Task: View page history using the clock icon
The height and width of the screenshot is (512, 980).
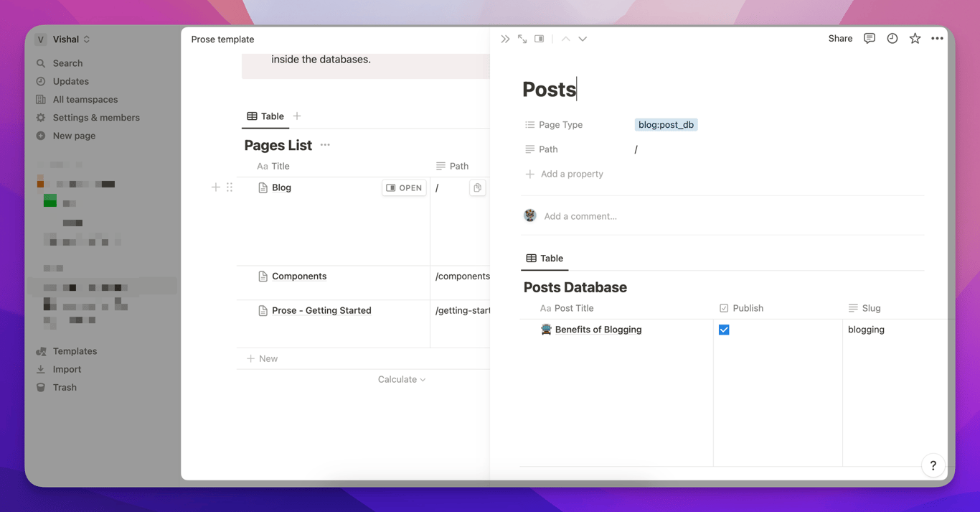Action: pyautogui.click(x=892, y=39)
